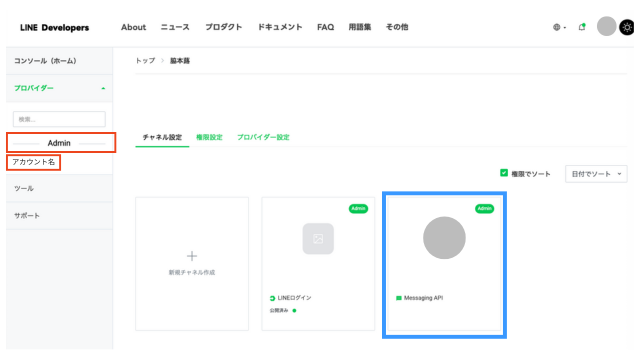Open the language globe selector
Image resolution: width=640 pixels, height=360 pixels.
[x=559, y=27]
